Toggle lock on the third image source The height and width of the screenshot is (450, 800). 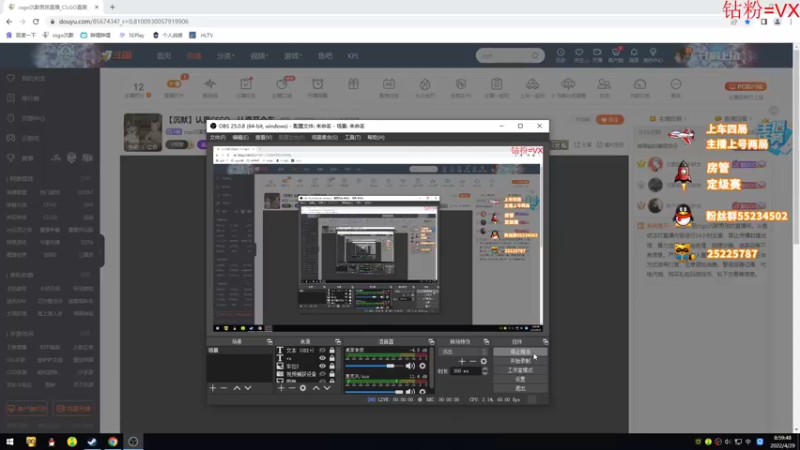coord(332,366)
